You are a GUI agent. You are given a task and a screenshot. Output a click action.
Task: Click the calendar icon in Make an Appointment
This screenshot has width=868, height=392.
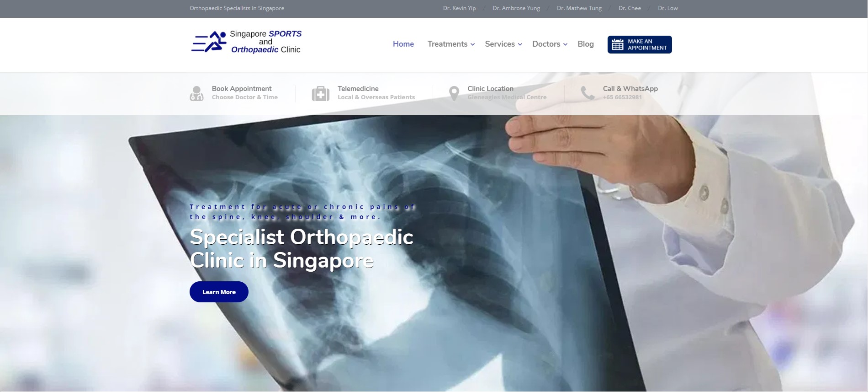click(617, 44)
